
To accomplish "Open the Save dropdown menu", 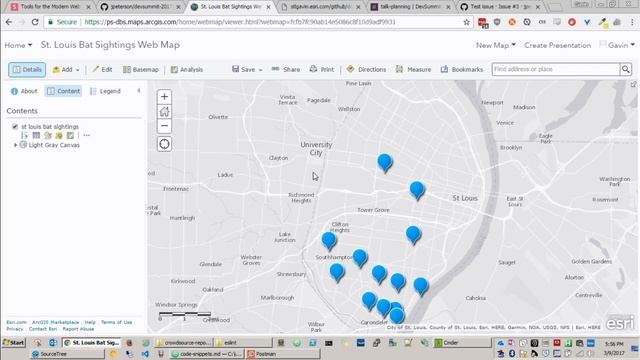I will (247, 70).
